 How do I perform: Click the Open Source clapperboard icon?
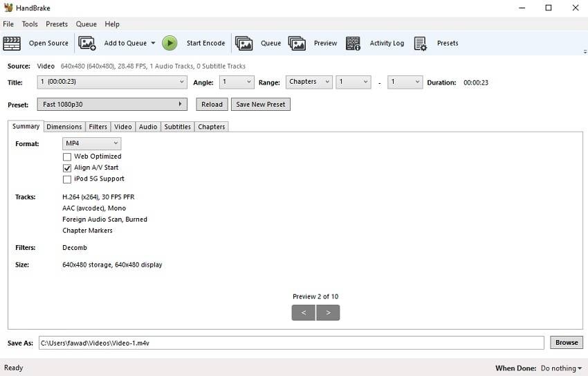(x=12, y=43)
